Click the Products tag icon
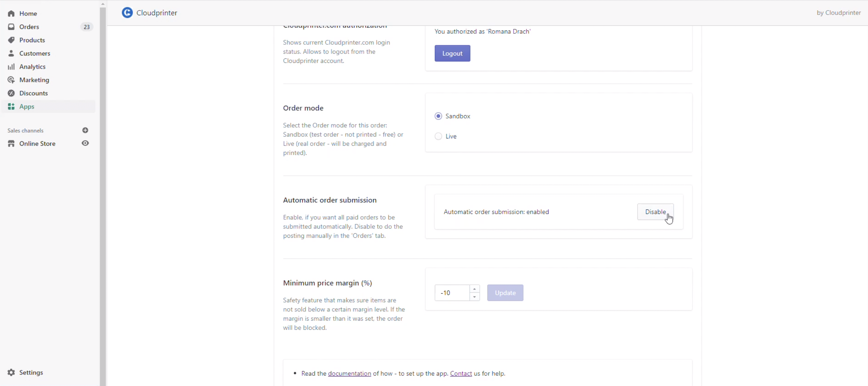 [x=11, y=40]
